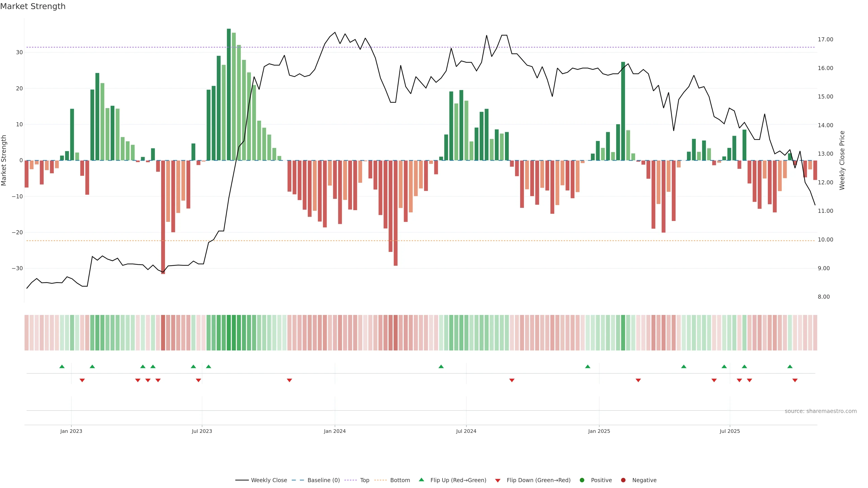This screenshot has height=488, width=868.
Task: Click the Negative red circle legend icon
Action: pyautogui.click(x=623, y=480)
